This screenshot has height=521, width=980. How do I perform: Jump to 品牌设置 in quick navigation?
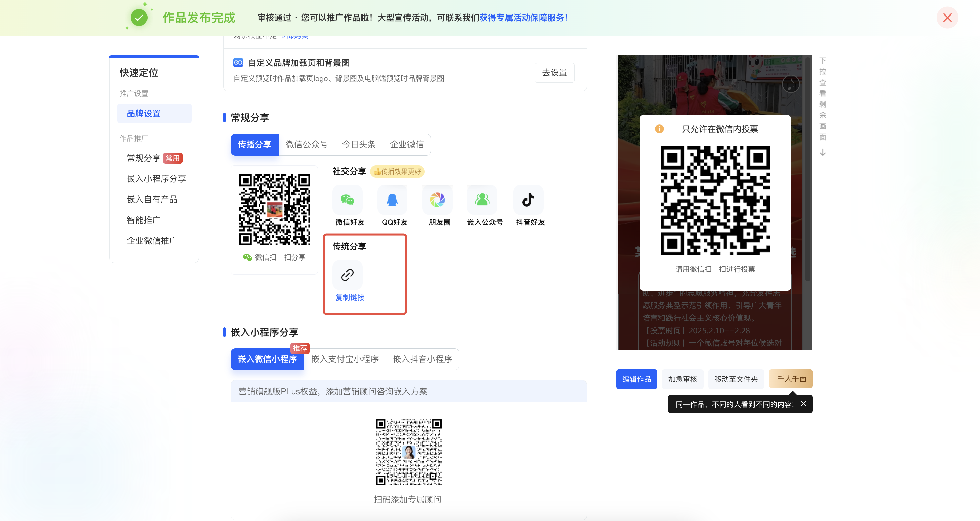point(154,114)
